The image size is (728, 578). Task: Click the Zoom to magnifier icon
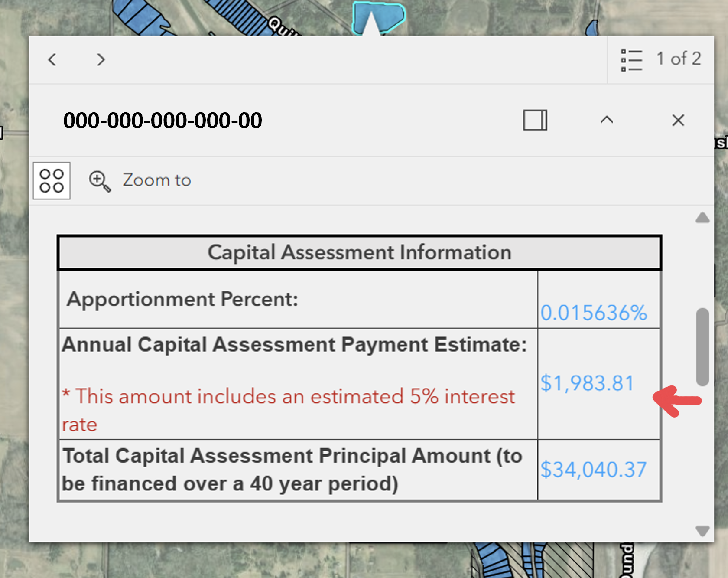click(100, 181)
